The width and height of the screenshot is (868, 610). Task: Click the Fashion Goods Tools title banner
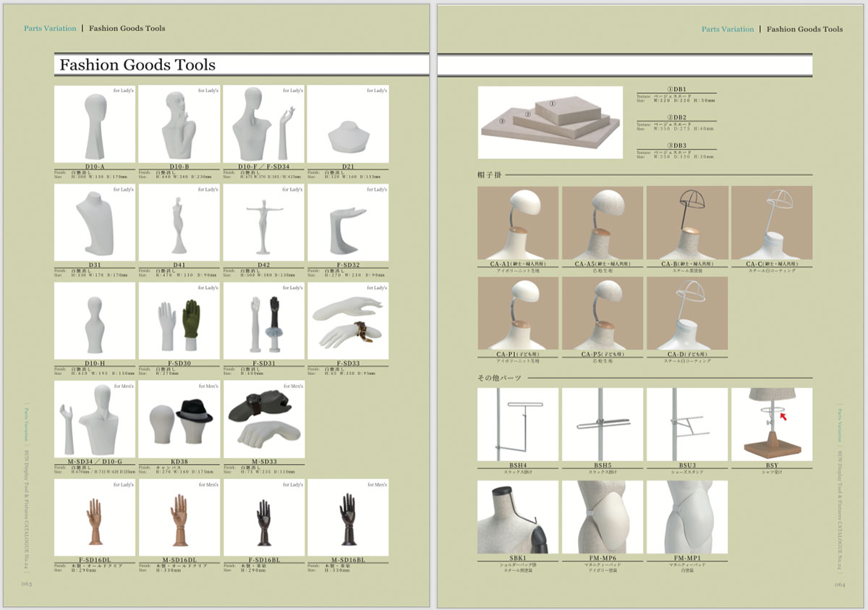[x=137, y=64]
